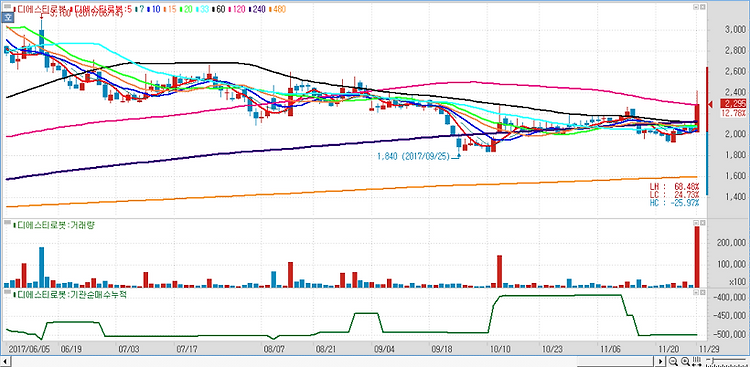Click the x100 volume scale label
Screen dimensions: 750x367
point(737,283)
